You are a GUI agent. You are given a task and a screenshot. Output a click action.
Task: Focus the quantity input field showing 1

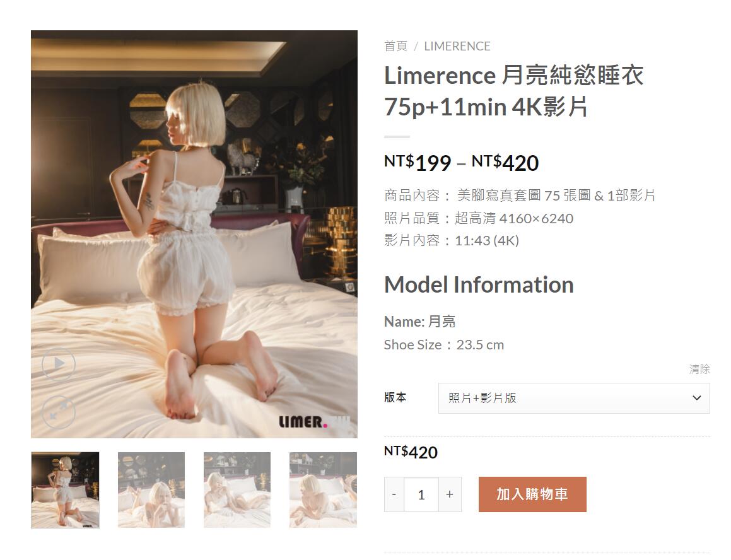tap(421, 494)
